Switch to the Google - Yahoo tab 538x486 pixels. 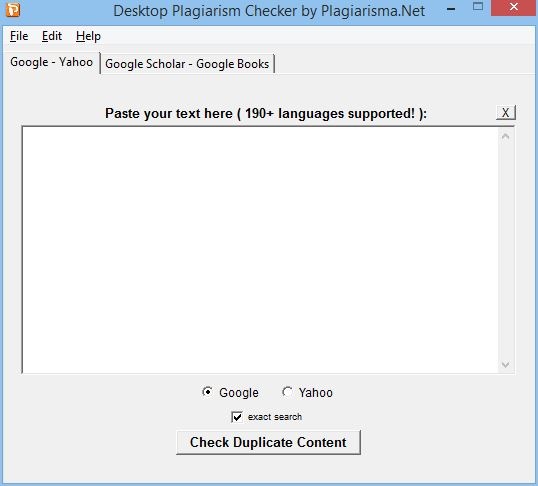point(51,62)
